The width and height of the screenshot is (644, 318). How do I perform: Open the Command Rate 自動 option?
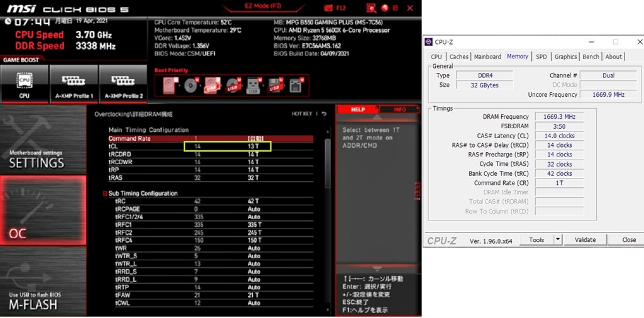click(255, 139)
